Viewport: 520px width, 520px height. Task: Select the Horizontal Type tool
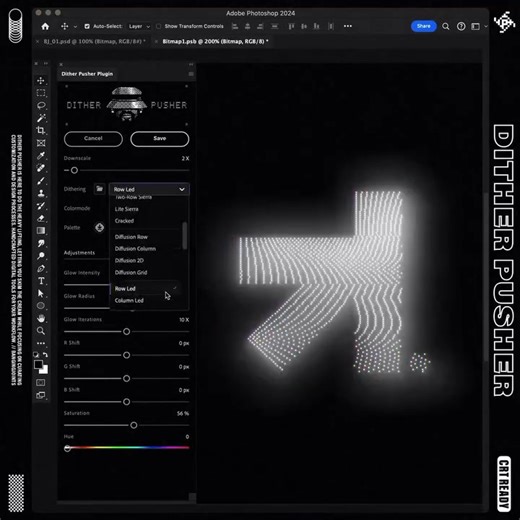(x=41, y=281)
